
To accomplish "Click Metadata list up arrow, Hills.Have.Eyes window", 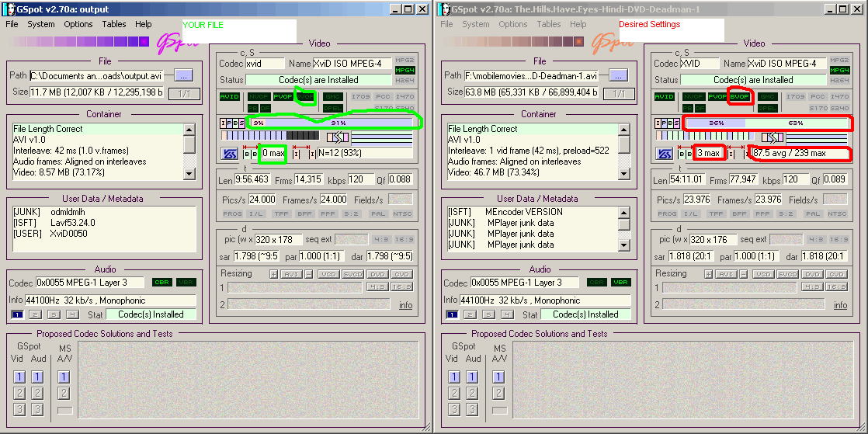I will [624, 212].
